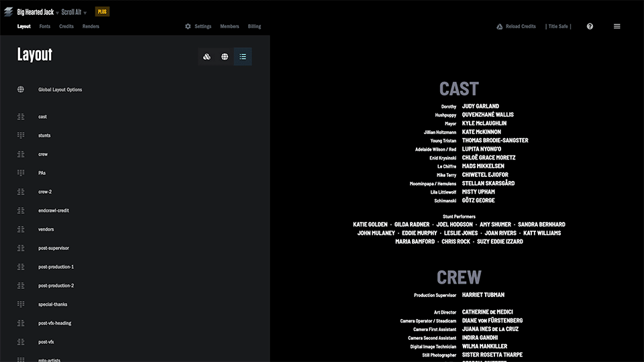Click the globe icon beside Global Layout Options
The width and height of the screenshot is (644, 362).
click(x=21, y=89)
